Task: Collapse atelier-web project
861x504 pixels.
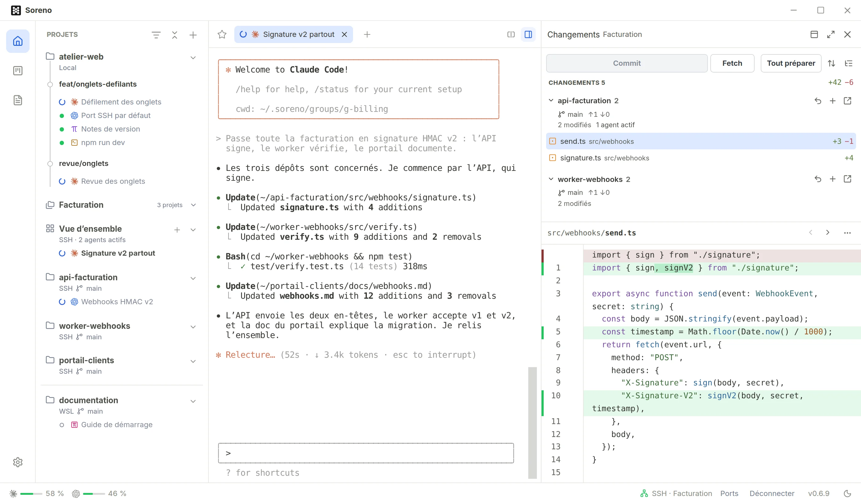Action: (193, 57)
